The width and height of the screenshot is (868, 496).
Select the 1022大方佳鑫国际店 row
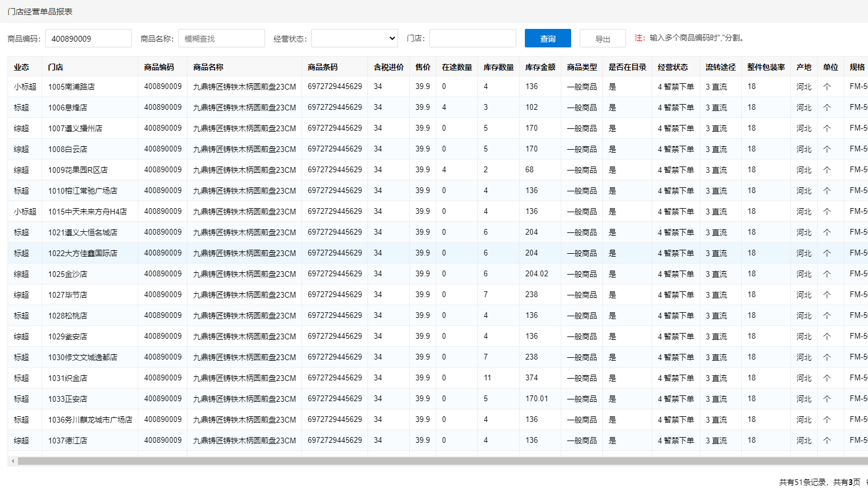click(x=82, y=253)
